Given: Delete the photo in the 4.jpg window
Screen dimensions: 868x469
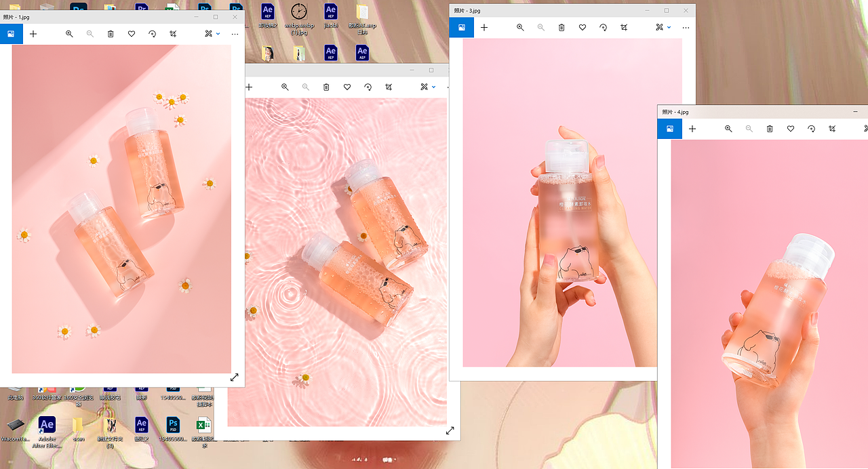Looking at the screenshot, I should click(770, 128).
